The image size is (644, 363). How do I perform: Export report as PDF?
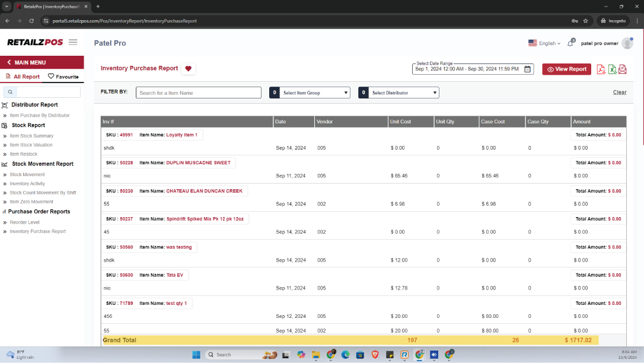601,69
